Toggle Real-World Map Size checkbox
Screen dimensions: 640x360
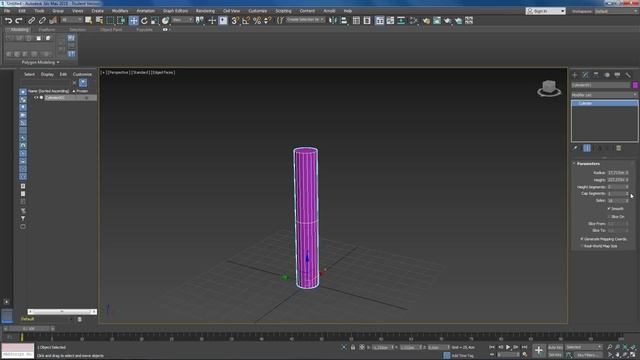[x=582, y=246]
